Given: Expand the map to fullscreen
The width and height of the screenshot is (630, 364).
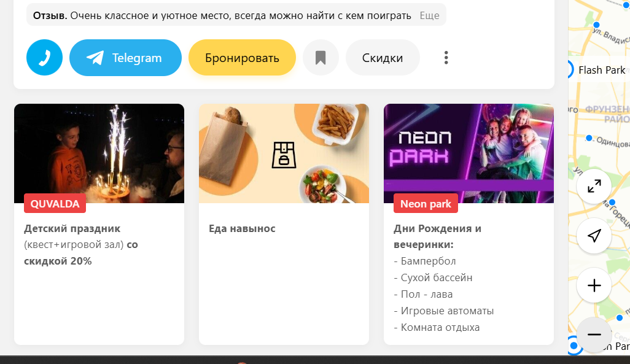Looking at the screenshot, I should click(x=594, y=185).
